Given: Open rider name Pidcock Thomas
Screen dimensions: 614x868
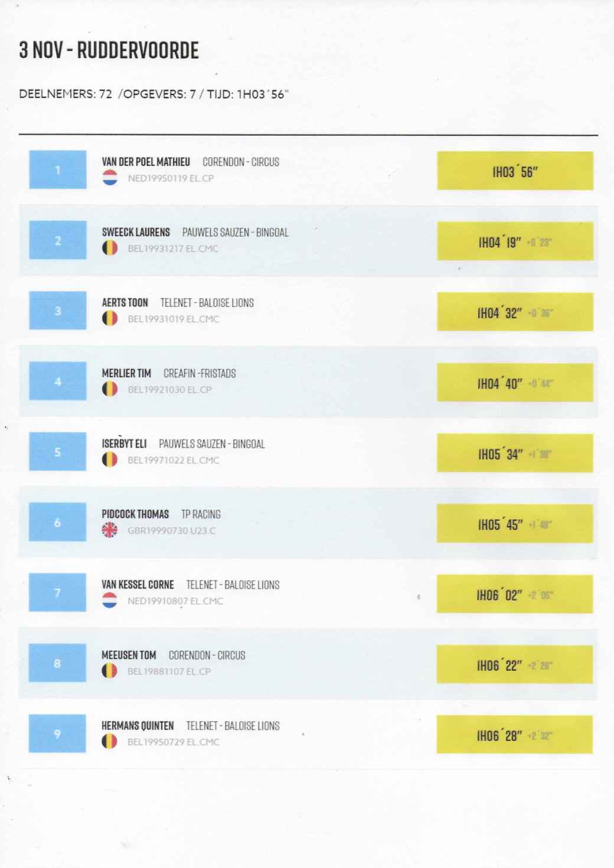Looking at the screenshot, I should 135,514.
